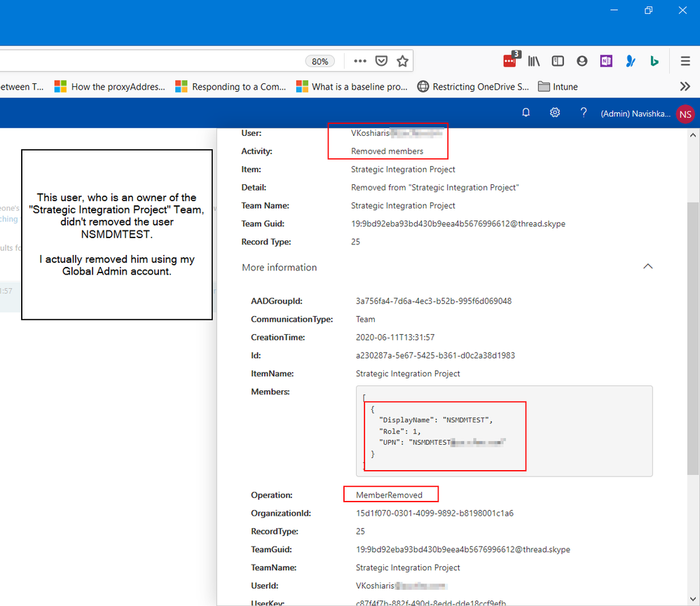Open the Intune bookmarks folder
Viewport: 700px width, 606px height.
pyautogui.click(x=558, y=87)
